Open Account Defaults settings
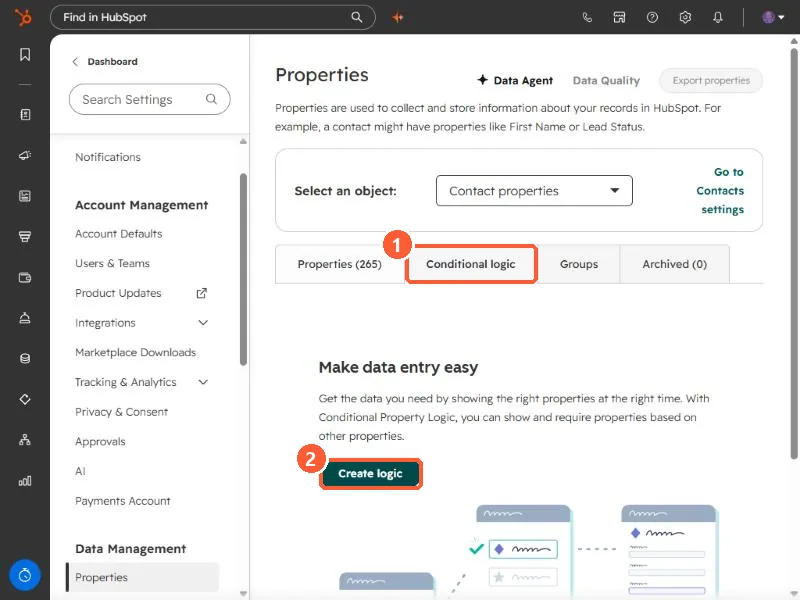Image resolution: width=800 pixels, height=600 pixels. pyautogui.click(x=118, y=234)
